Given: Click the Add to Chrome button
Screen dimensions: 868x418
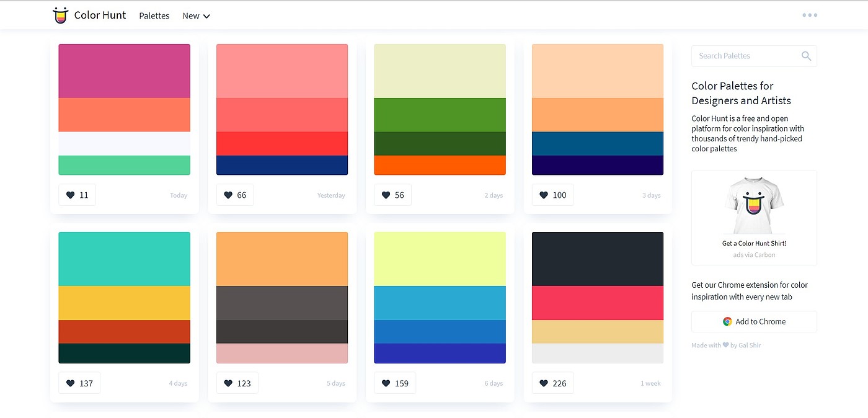Looking at the screenshot, I should [x=754, y=321].
